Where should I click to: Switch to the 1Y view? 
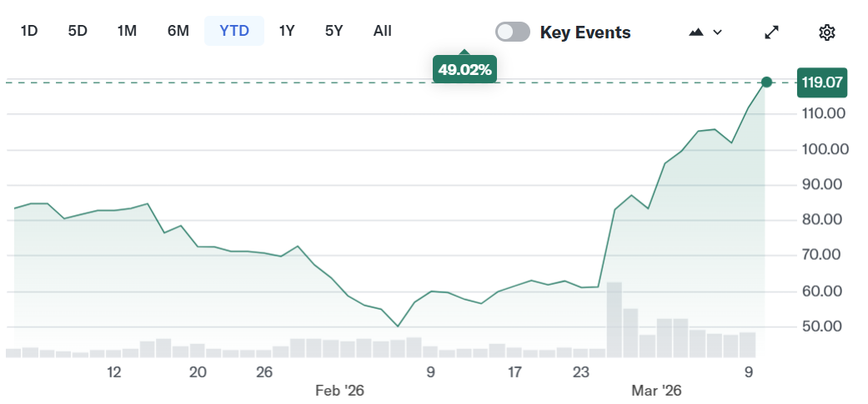(287, 31)
